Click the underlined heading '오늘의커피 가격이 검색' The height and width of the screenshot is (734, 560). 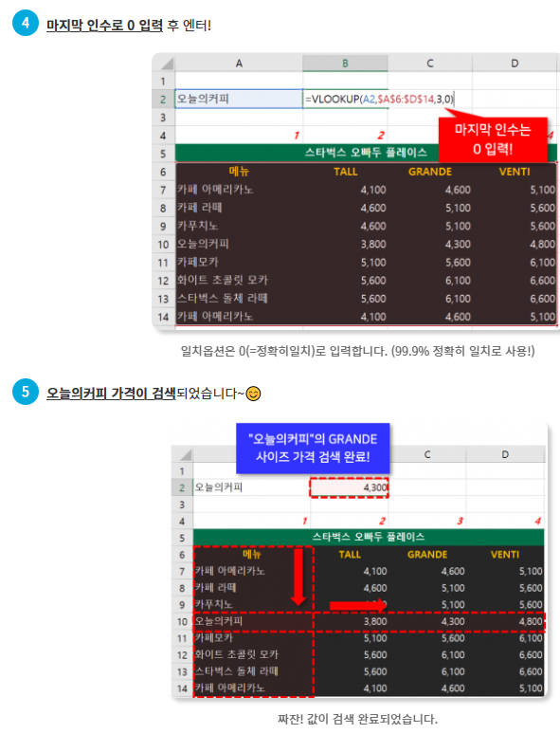click(x=111, y=394)
